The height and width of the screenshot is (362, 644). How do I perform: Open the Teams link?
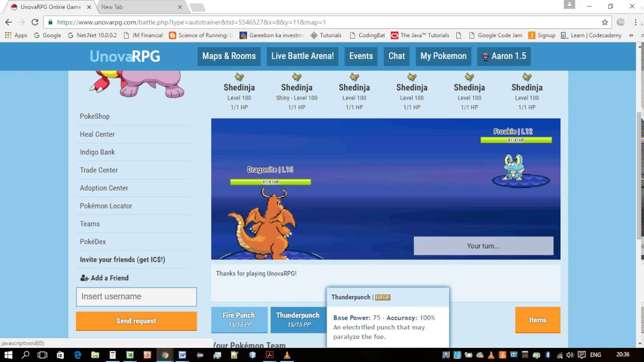pyautogui.click(x=90, y=224)
